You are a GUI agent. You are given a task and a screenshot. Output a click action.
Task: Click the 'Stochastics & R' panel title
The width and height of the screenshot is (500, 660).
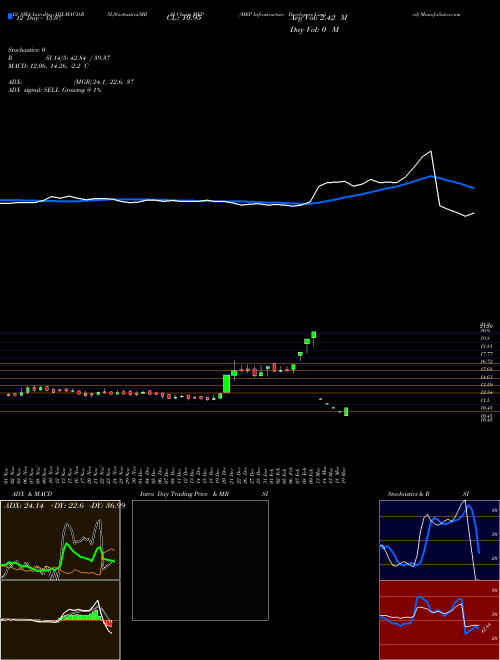click(x=409, y=494)
